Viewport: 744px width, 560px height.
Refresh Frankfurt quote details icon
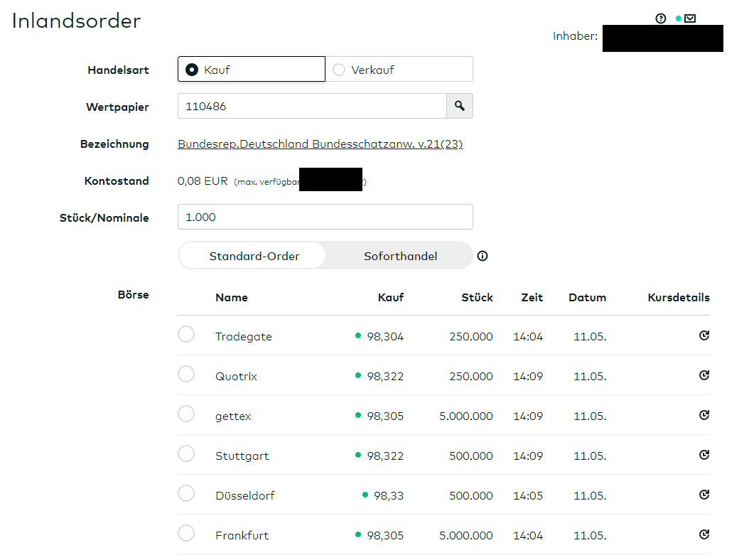tap(704, 535)
